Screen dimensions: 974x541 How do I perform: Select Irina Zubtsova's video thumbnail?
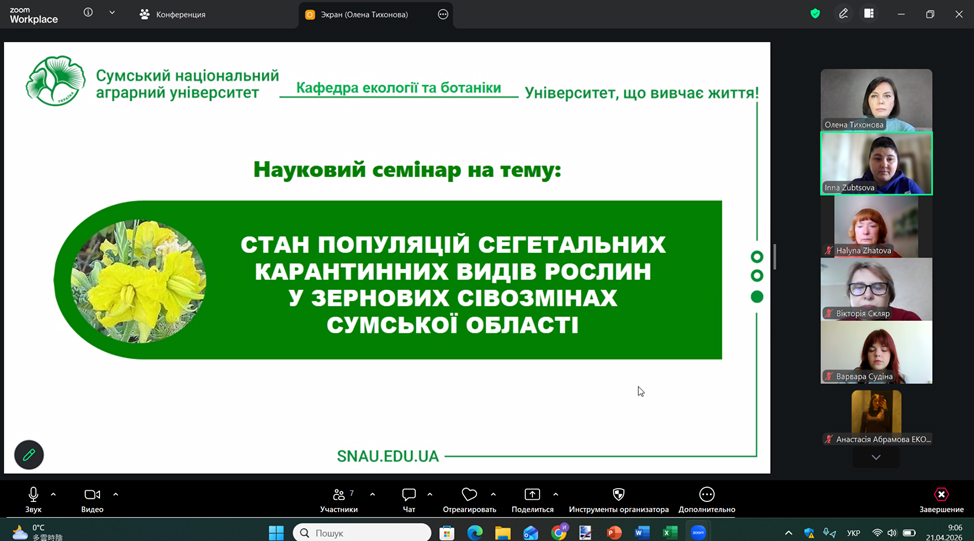876,163
